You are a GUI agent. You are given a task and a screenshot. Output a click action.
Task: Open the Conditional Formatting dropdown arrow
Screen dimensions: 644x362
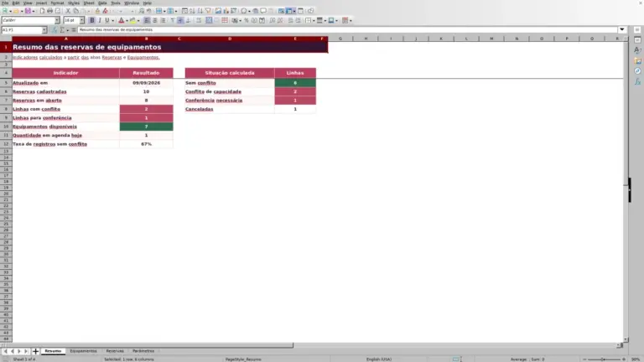[x=351, y=20]
